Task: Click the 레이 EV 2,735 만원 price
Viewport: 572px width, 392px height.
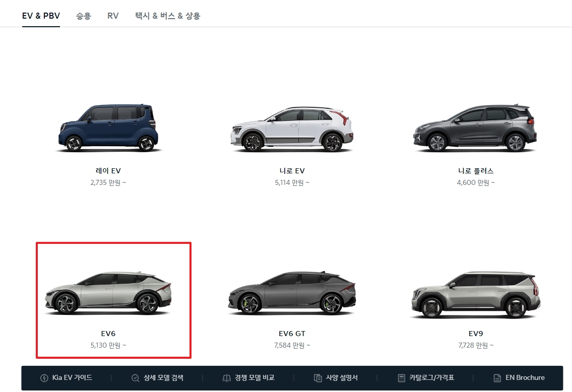Action: click(x=108, y=182)
